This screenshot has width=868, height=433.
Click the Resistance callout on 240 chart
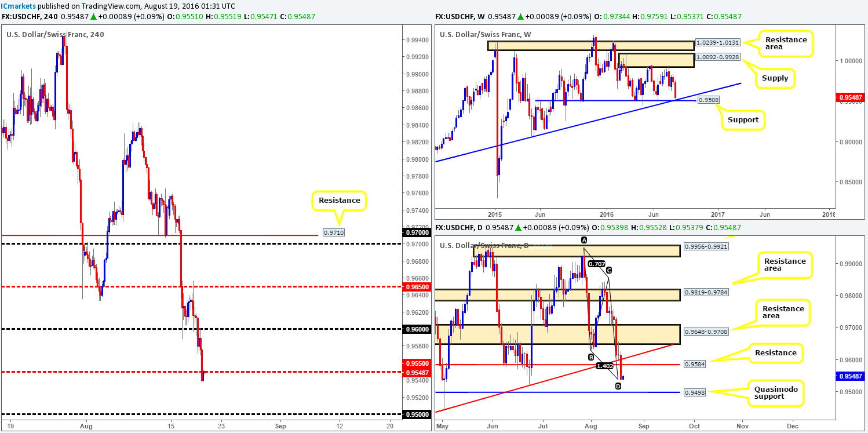point(338,201)
